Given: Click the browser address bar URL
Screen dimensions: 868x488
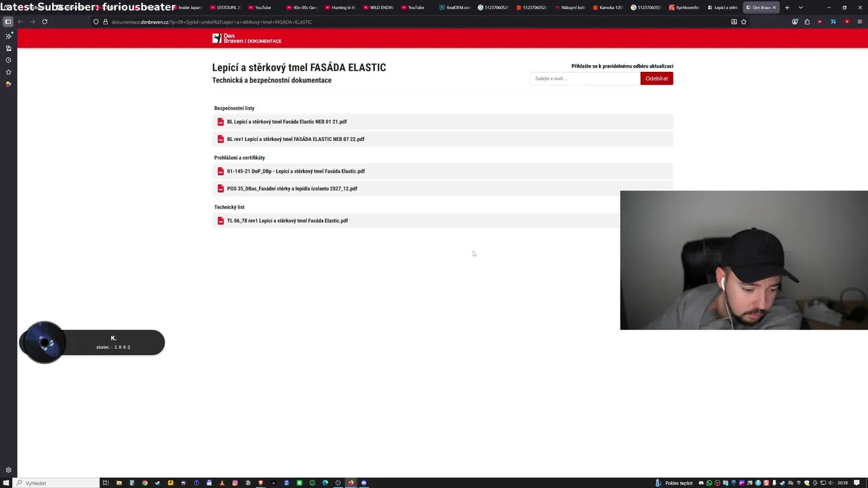Looking at the screenshot, I should (212, 22).
